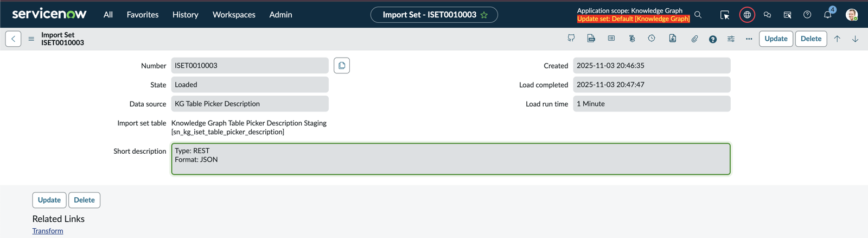Click the GitHub icon in the form header
This screenshot has height=238, width=868.
coord(571,39)
